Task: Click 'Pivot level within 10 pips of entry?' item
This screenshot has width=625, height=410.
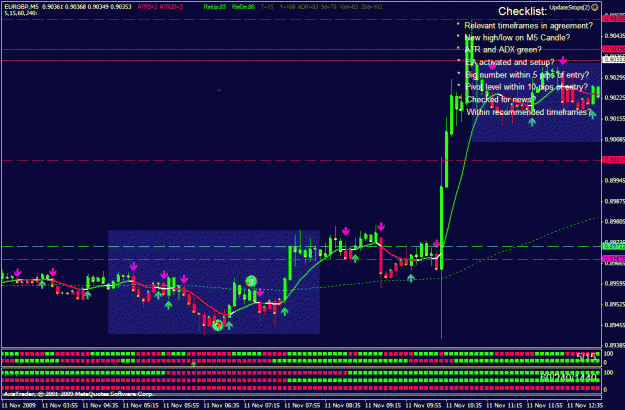Action: tap(527, 87)
